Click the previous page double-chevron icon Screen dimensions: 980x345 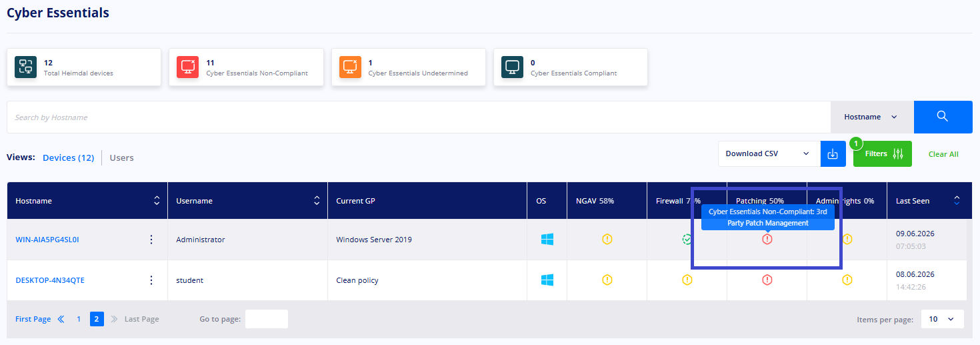61,319
